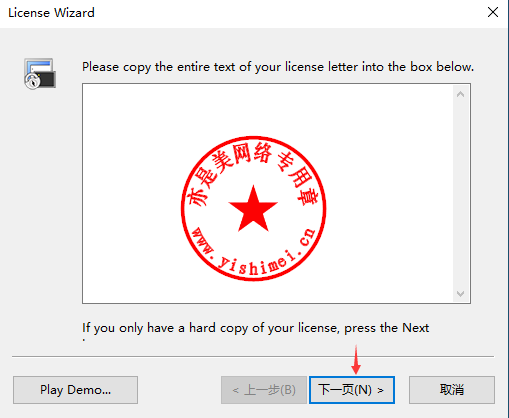Go to next page with 下一页(N)
This screenshot has width=509, height=418.
(x=352, y=390)
